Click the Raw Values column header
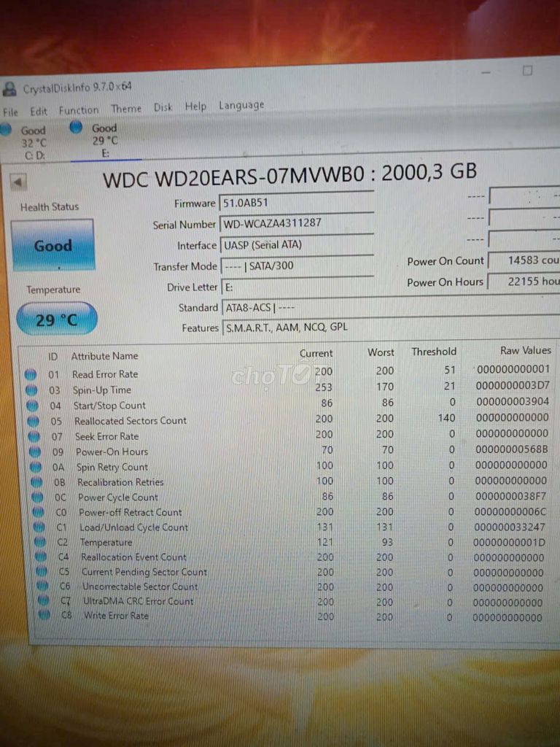Image resolution: width=560 pixels, height=747 pixels. click(x=526, y=350)
